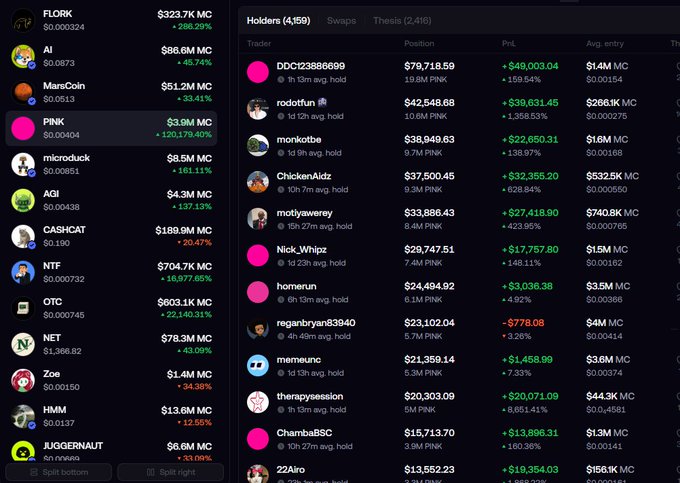Image resolution: width=680 pixels, height=483 pixels.
Task: Open ChickenAidz trader avatar
Action: (x=258, y=182)
